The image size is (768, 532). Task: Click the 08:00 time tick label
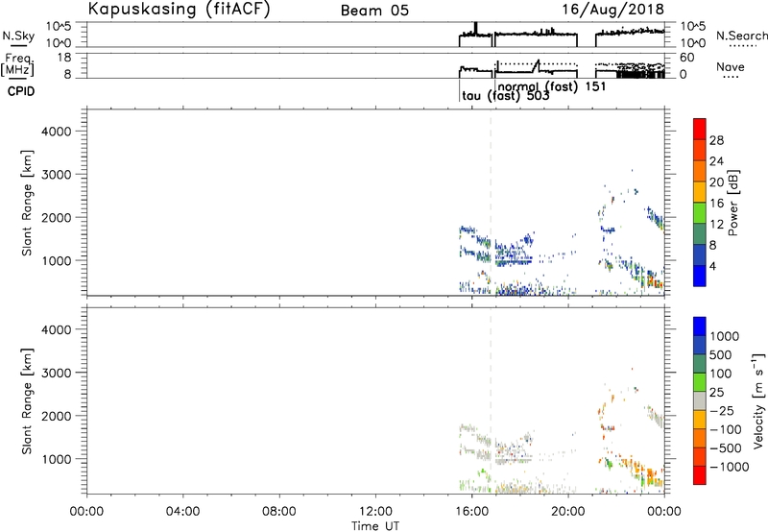pyautogui.click(x=279, y=512)
